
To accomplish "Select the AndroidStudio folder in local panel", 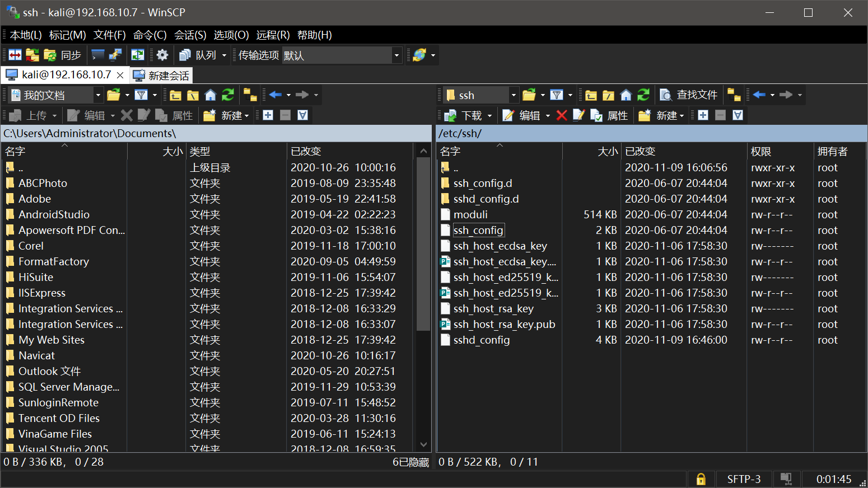I will coord(54,214).
